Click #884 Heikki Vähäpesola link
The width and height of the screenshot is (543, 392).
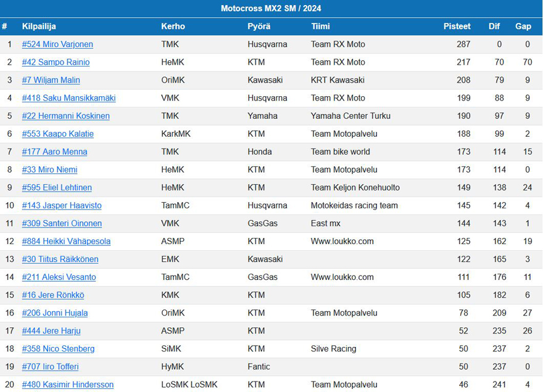[x=66, y=241]
